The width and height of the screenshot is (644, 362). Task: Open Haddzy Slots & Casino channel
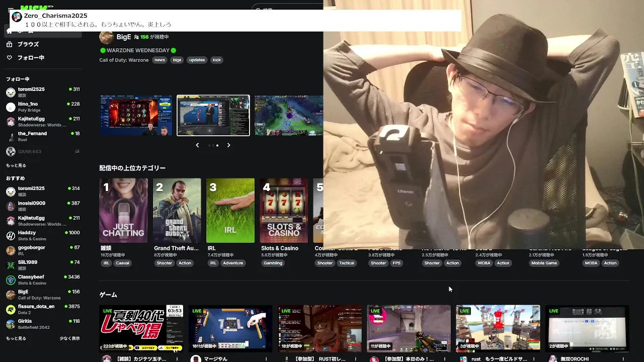click(x=42, y=236)
